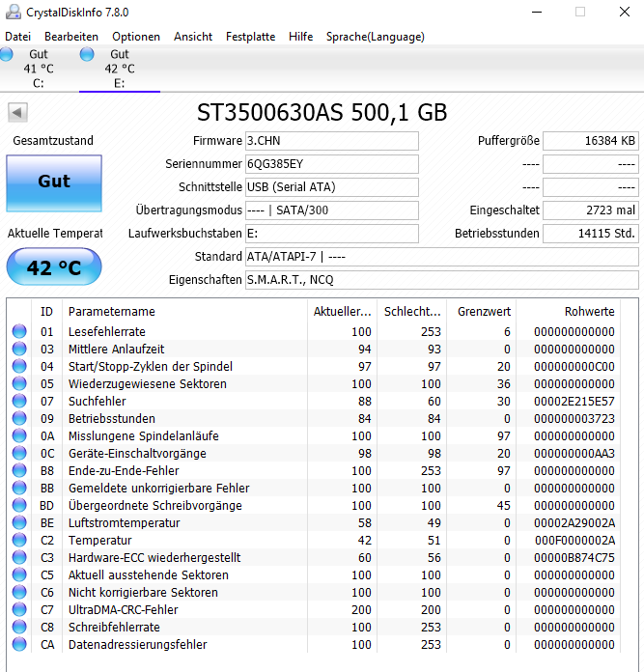
Task: Click the blue Gut health status button
Action: (x=54, y=183)
